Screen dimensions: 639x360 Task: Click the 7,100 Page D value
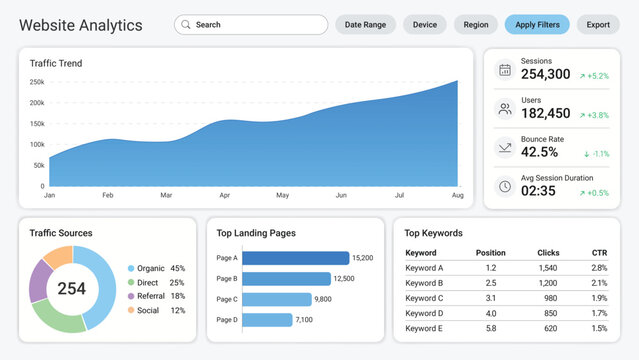pos(304,320)
